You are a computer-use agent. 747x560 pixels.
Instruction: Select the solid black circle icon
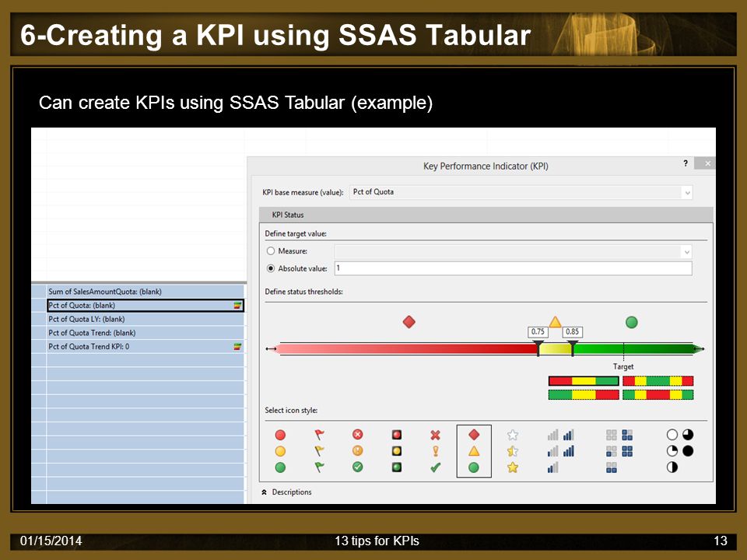click(x=688, y=451)
